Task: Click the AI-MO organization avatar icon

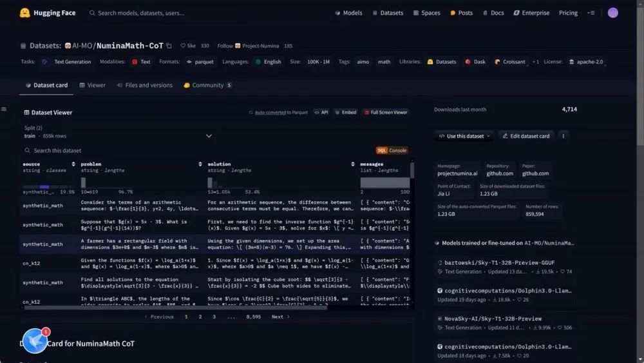Action: tap(68, 46)
